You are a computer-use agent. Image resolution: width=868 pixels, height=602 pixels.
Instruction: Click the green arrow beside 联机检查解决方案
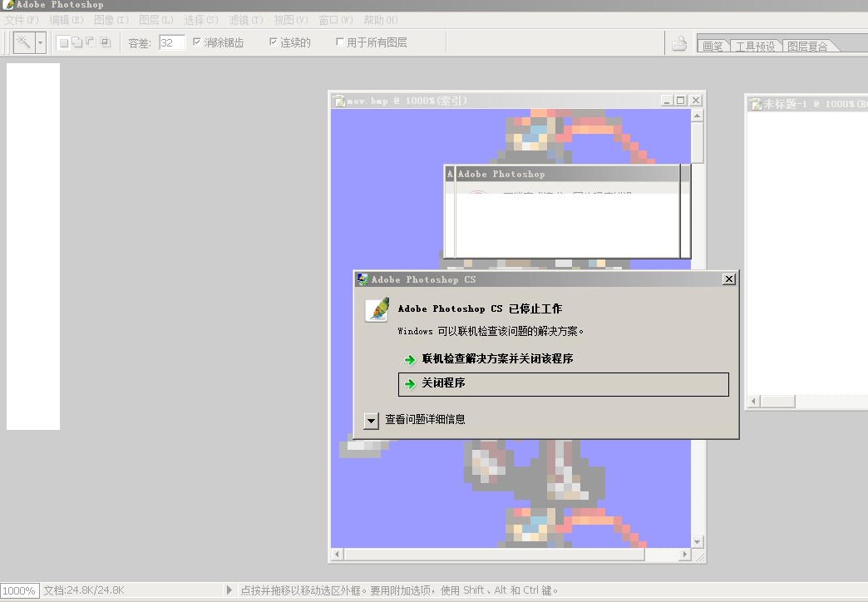[x=410, y=360]
